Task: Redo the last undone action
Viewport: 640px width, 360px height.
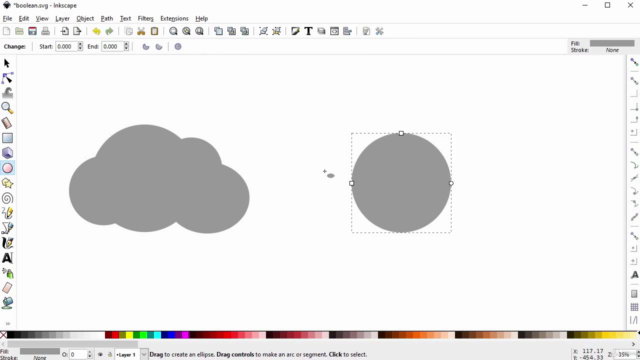Action: [109, 31]
